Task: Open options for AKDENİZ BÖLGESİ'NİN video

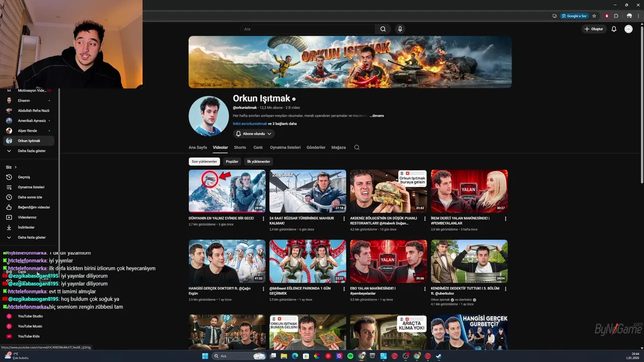Action: point(425,219)
